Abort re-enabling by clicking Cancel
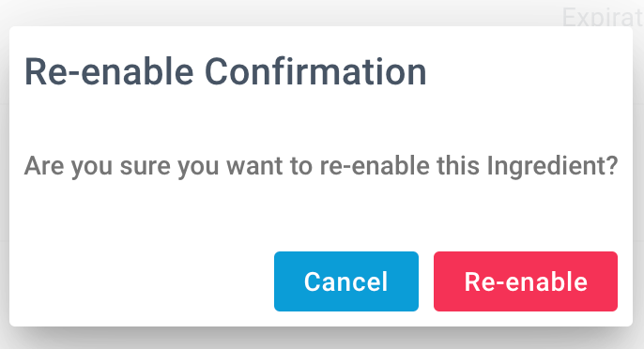The width and height of the screenshot is (644, 349). (346, 281)
